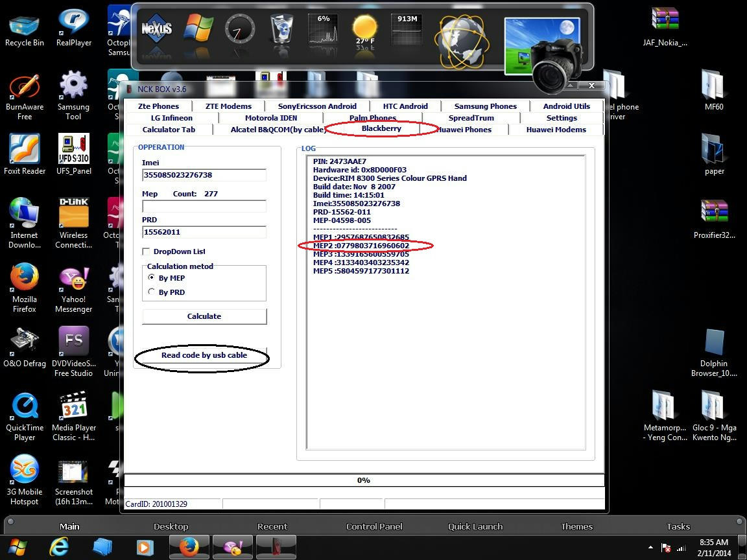Launch Foxit Reader from desktop
Viewport: 747px width, 560px height.
[x=24, y=154]
